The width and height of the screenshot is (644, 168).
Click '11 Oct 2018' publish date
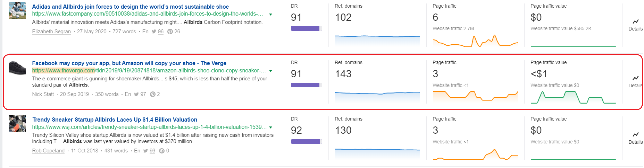click(85, 151)
